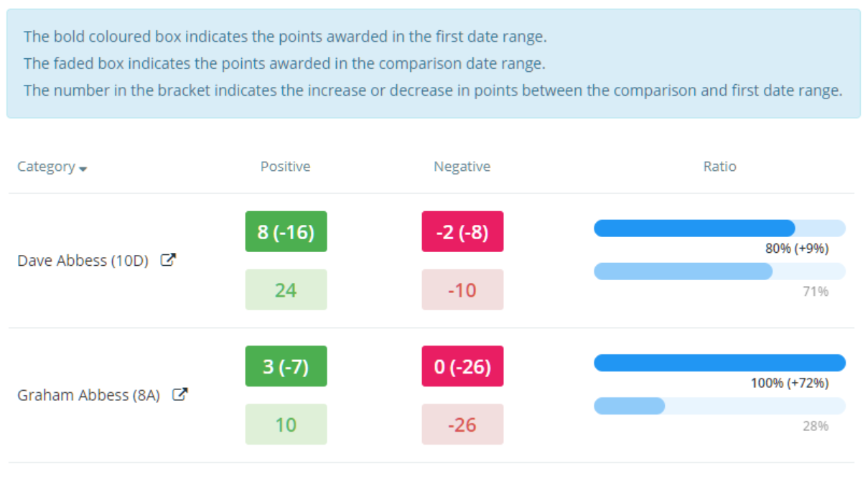Select the faded negative box showing -10
The width and height of the screenshot is (868, 477).
tap(462, 289)
